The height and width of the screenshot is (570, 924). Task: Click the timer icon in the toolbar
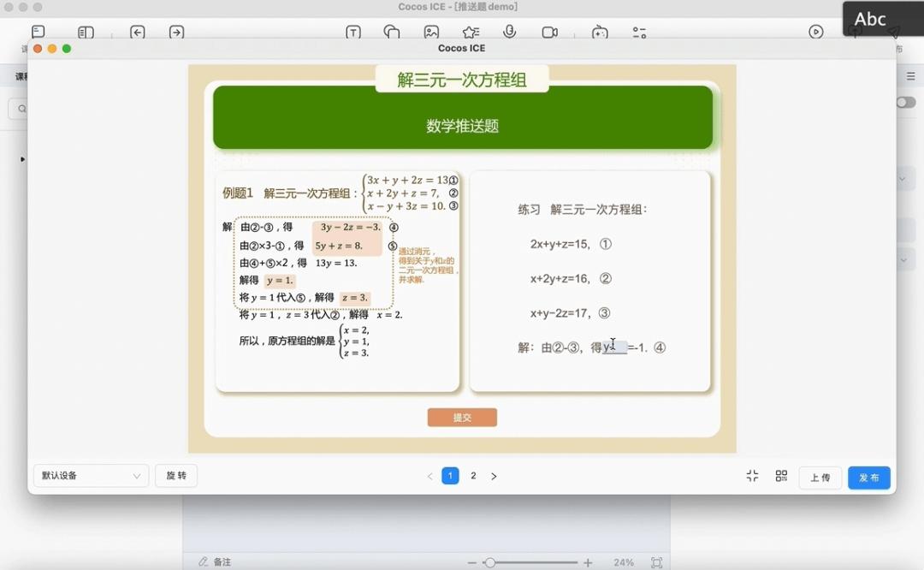coord(598,32)
